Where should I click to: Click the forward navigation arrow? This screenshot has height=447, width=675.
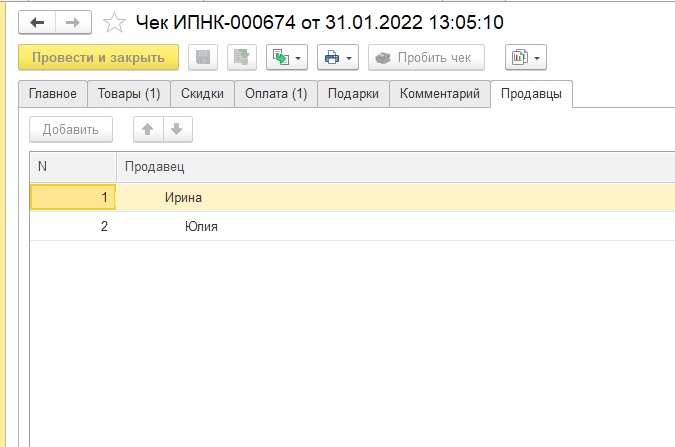click(73, 21)
